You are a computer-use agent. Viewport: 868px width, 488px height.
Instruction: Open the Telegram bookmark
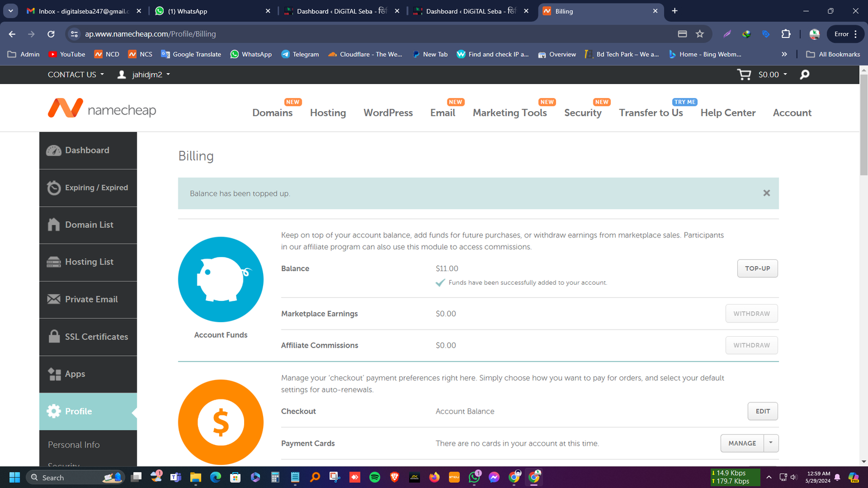(300, 54)
